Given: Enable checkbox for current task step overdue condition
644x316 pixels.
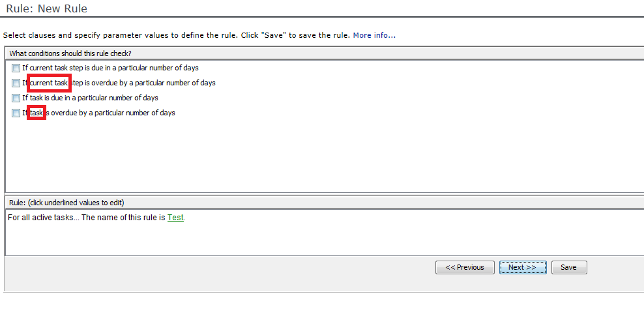Looking at the screenshot, I should [x=16, y=83].
